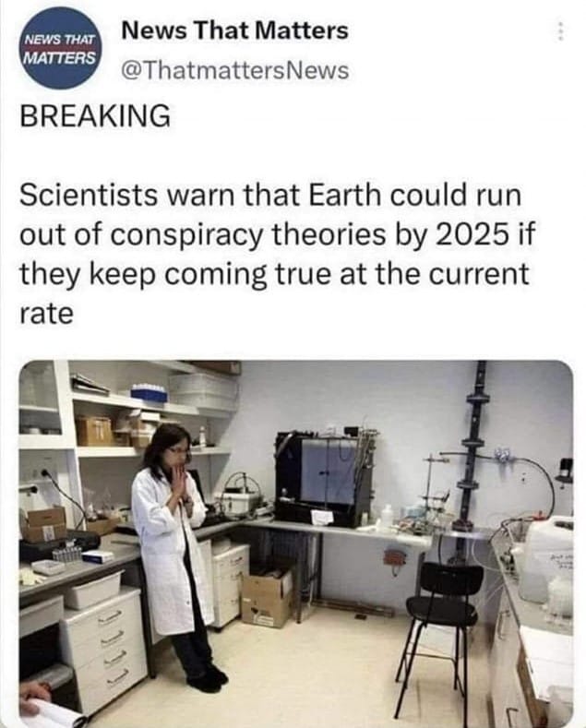Click the white plastic jug on right counter
Image resolution: width=586 pixels, height=728 pixels.
(x=544, y=558)
